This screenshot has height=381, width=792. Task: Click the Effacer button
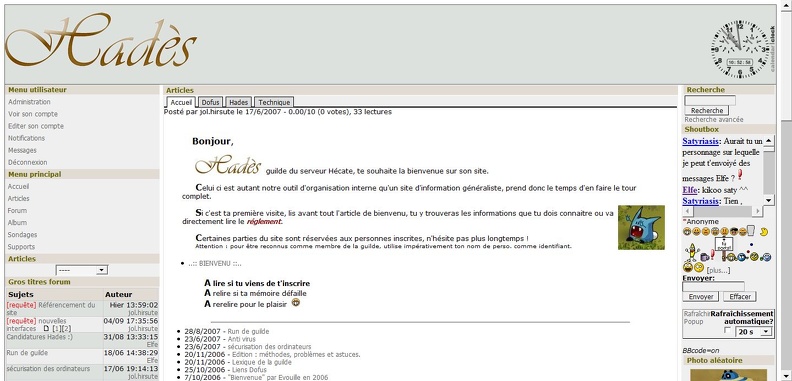(x=739, y=297)
